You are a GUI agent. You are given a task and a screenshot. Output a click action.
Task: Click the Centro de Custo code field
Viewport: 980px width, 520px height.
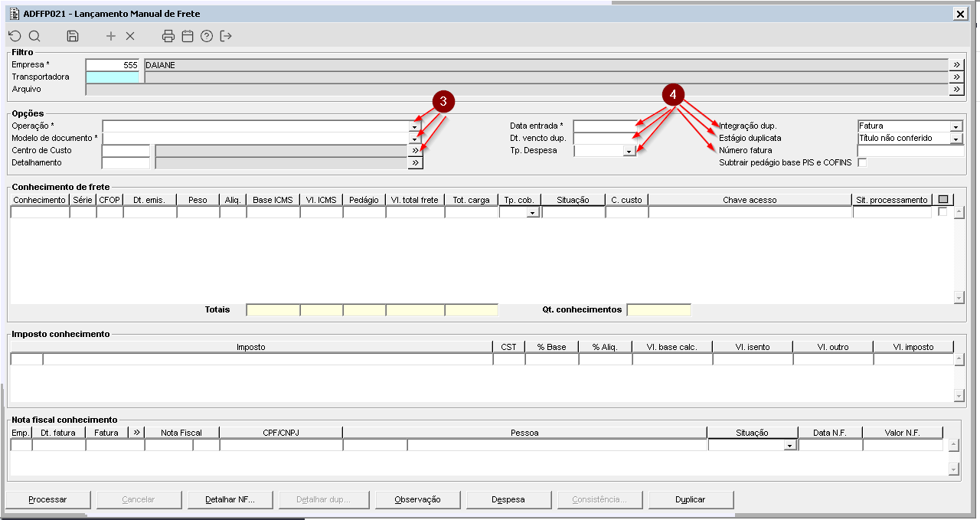[x=126, y=151]
